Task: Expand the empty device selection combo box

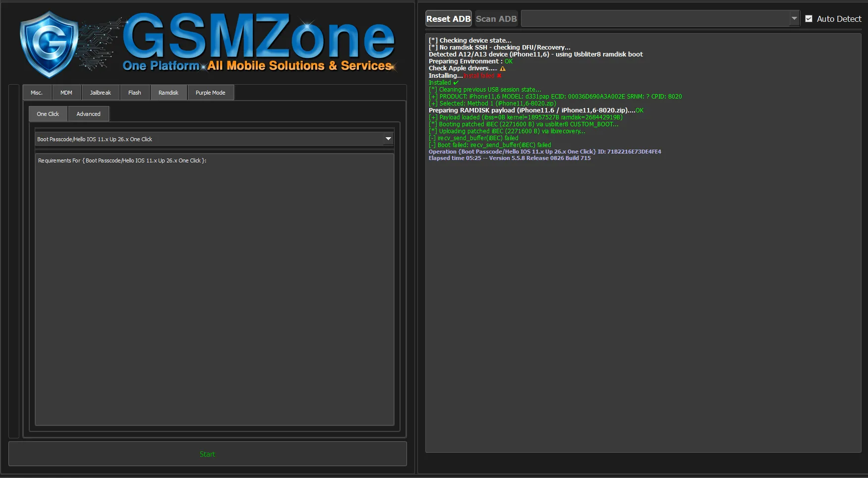Action: point(660,19)
